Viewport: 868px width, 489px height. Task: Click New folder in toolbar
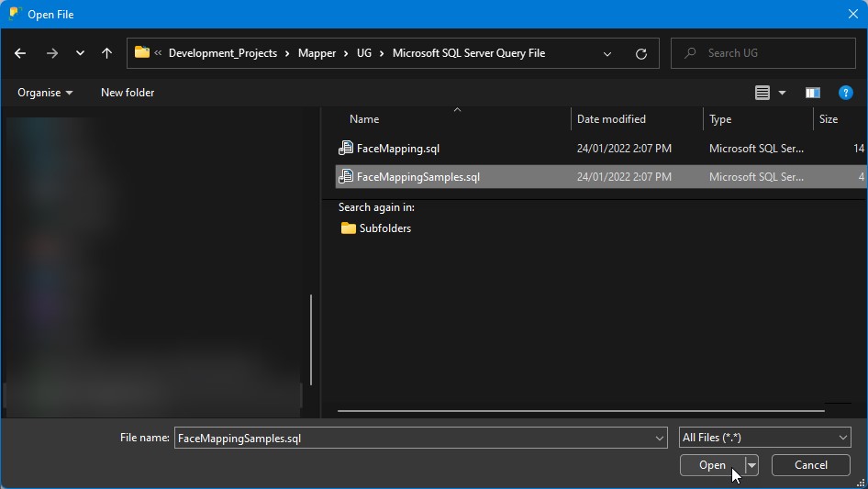click(x=128, y=93)
